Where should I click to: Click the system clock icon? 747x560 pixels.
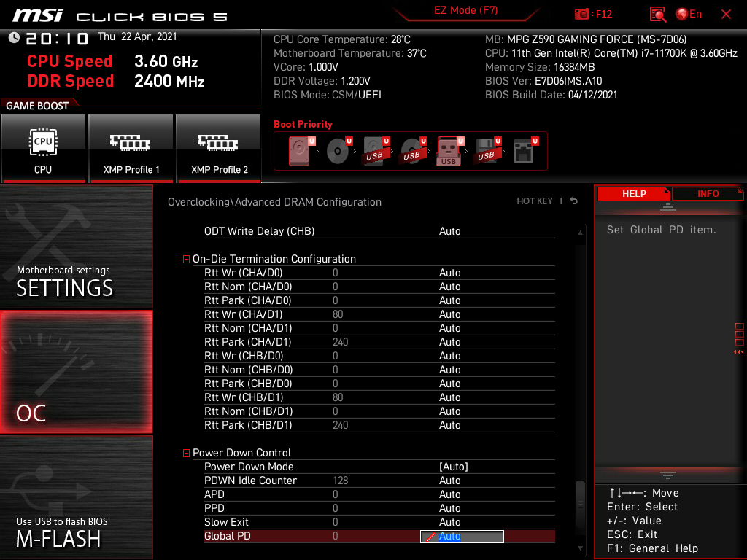coord(14,38)
